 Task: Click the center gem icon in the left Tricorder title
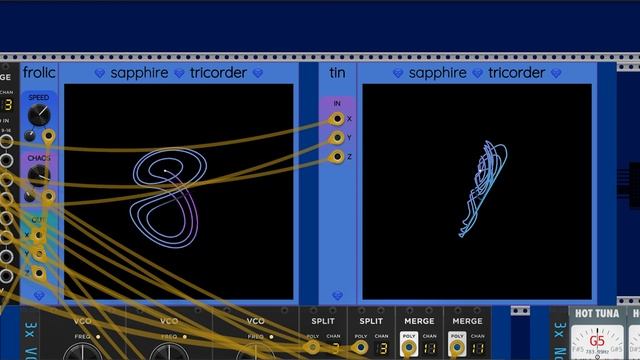click(179, 73)
